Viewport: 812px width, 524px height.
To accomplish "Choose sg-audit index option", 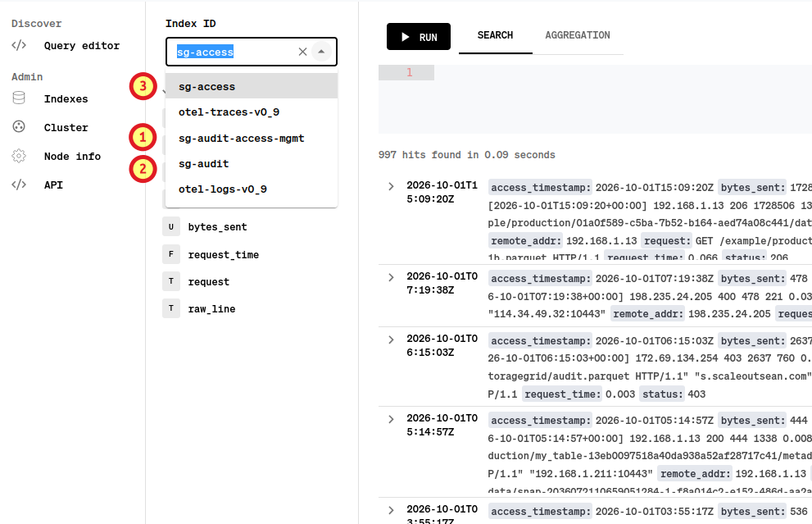I will 252,164.
